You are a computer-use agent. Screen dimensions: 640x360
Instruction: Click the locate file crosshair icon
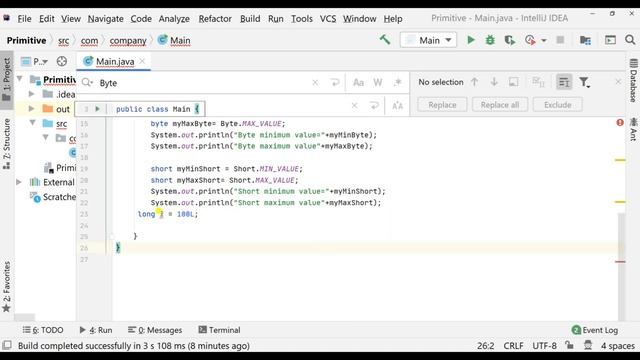pos(62,61)
